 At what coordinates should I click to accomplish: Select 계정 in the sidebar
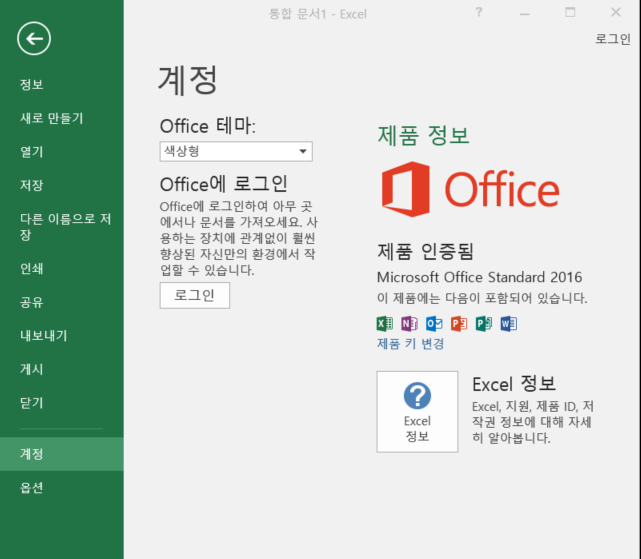click(x=62, y=454)
